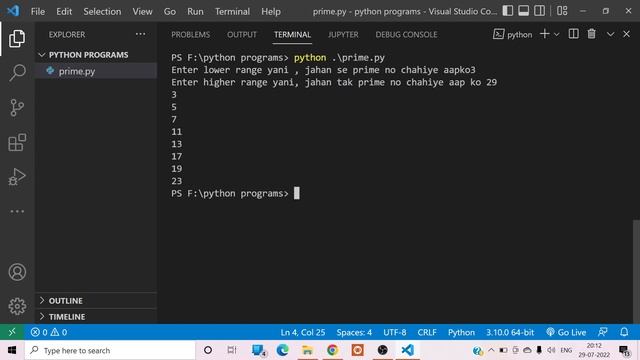The height and width of the screenshot is (360, 640).
Task: Open the Manage gear icon
Action: click(17, 306)
